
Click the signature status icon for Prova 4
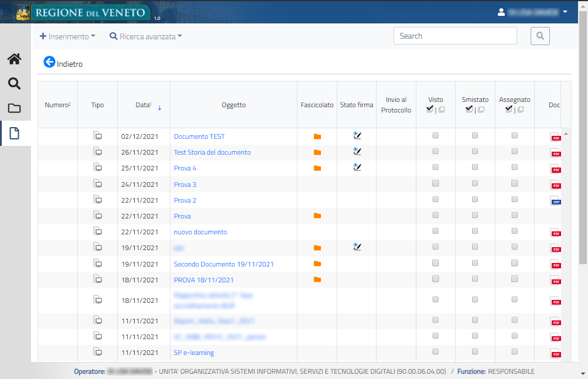(x=357, y=167)
